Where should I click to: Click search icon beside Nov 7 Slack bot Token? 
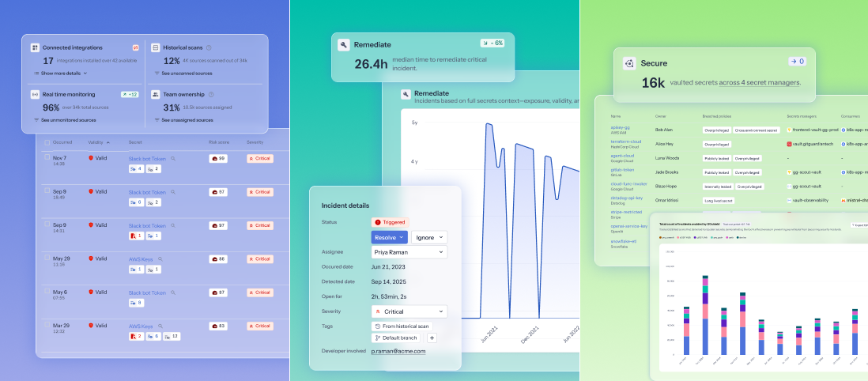[172, 158]
